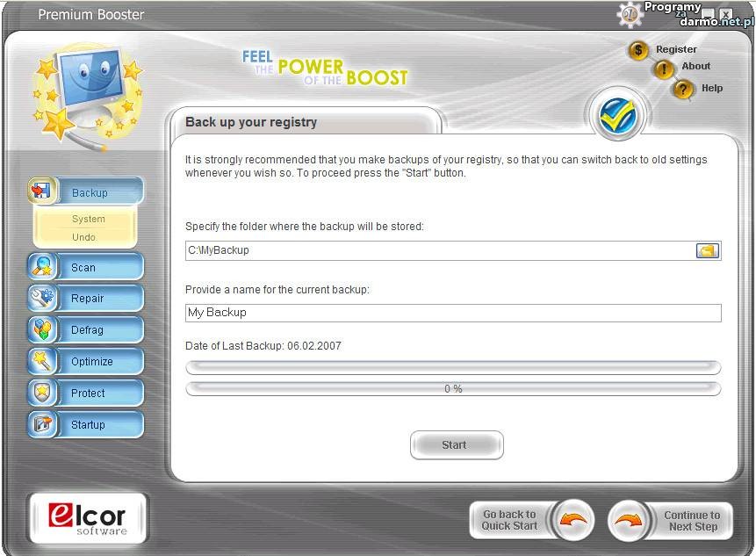Click the 0 % progress bar
Screen dimensions: 756x556
(453, 388)
